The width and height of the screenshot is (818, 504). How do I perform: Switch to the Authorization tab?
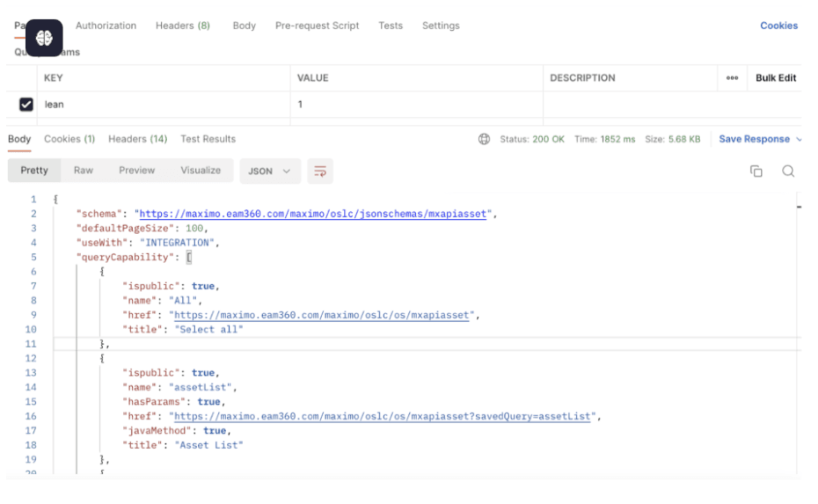pos(106,26)
